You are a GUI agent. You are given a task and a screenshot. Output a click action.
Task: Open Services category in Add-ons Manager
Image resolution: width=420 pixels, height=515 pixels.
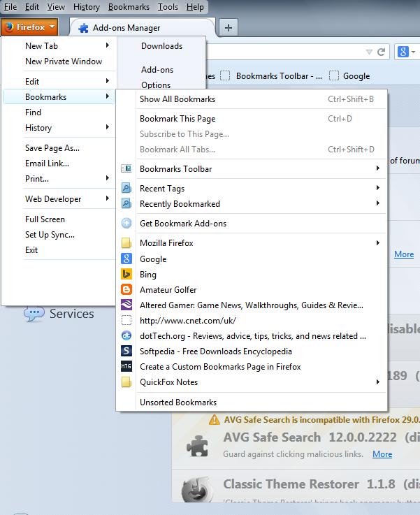click(x=59, y=314)
